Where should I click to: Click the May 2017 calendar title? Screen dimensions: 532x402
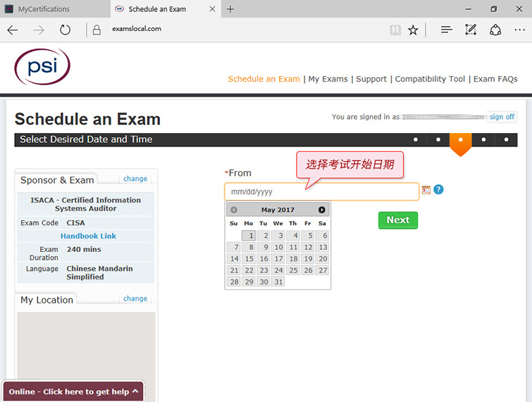point(278,210)
